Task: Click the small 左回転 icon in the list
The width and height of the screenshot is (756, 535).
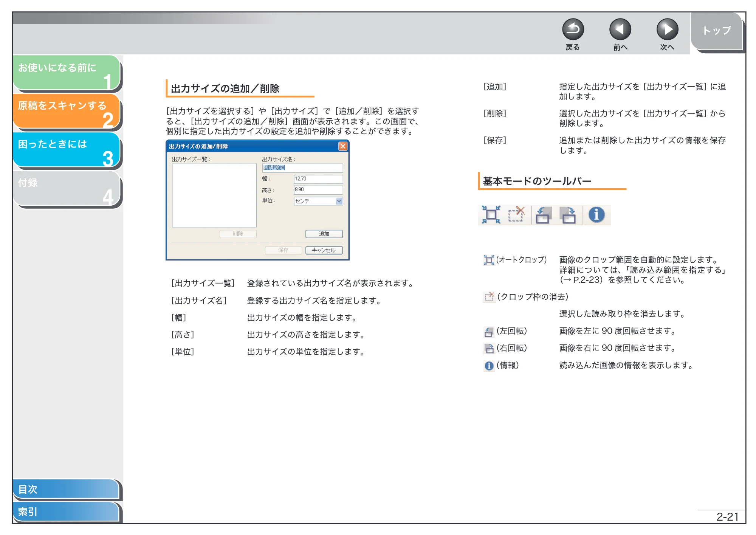Action: tap(489, 332)
